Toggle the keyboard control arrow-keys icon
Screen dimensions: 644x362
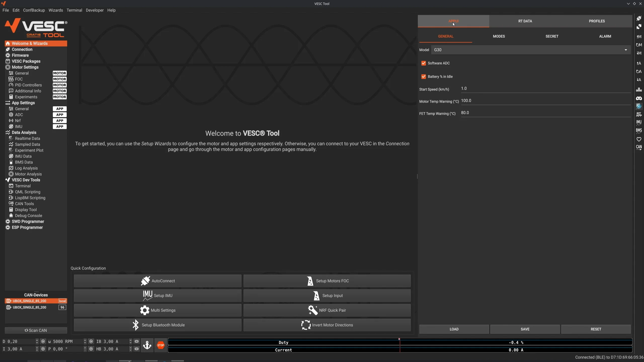(x=639, y=90)
